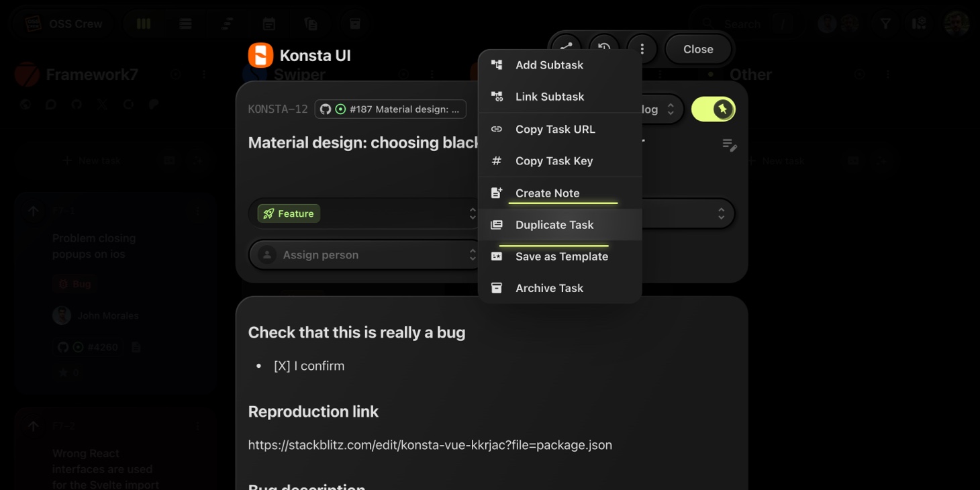Click the task title 'Material design: choosing black'

[362, 143]
